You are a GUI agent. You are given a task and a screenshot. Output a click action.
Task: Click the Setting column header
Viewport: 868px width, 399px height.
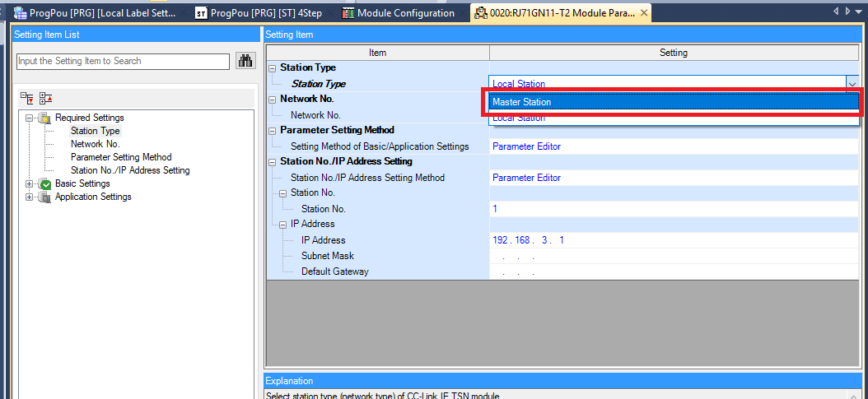click(674, 53)
